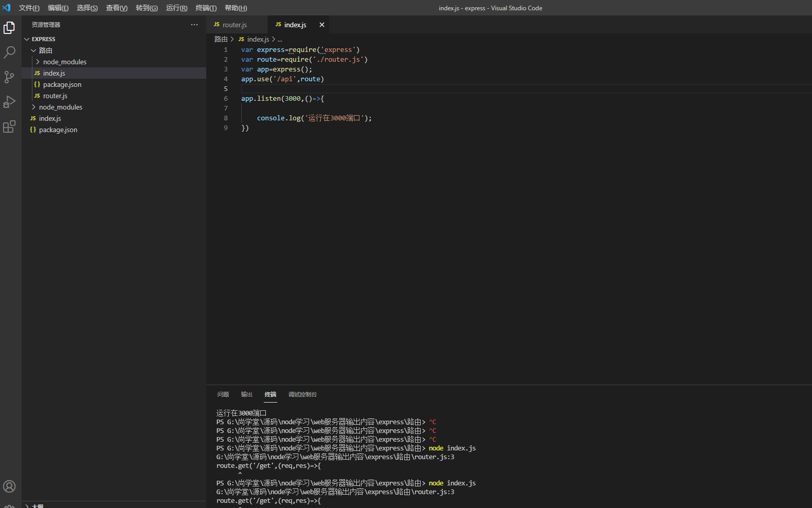Screen dimensions: 812x508
Task: Open the Extensions view icon
Action: (9, 126)
